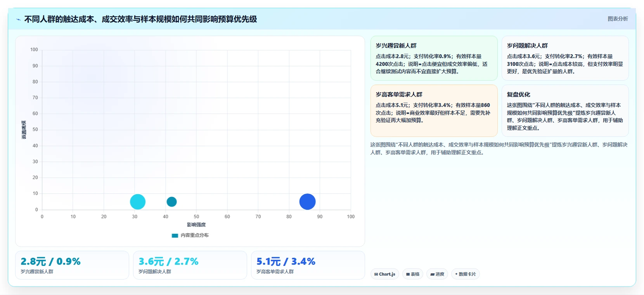Open the 表格 tag chip
The height and width of the screenshot is (295, 644).
(413, 274)
